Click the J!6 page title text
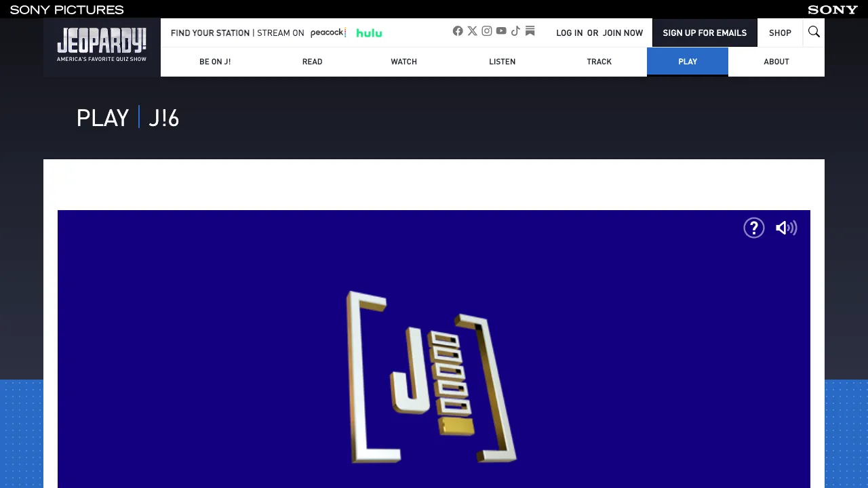The image size is (868, 488). coord(163,118)
